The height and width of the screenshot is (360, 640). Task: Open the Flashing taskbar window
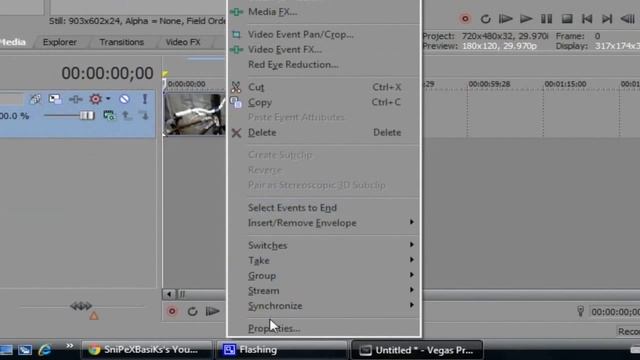coord(282,350)
